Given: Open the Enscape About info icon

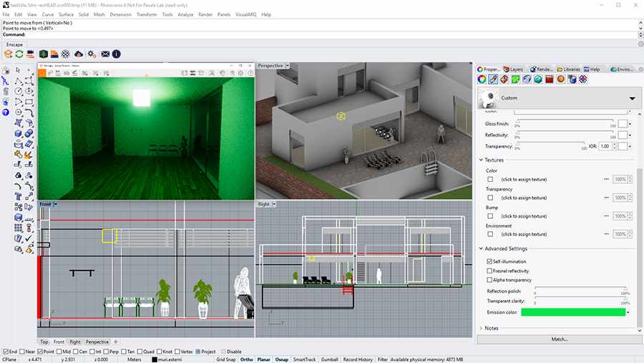Looking at the screenshot, I should pyautogui.click(x=116, y=54).
